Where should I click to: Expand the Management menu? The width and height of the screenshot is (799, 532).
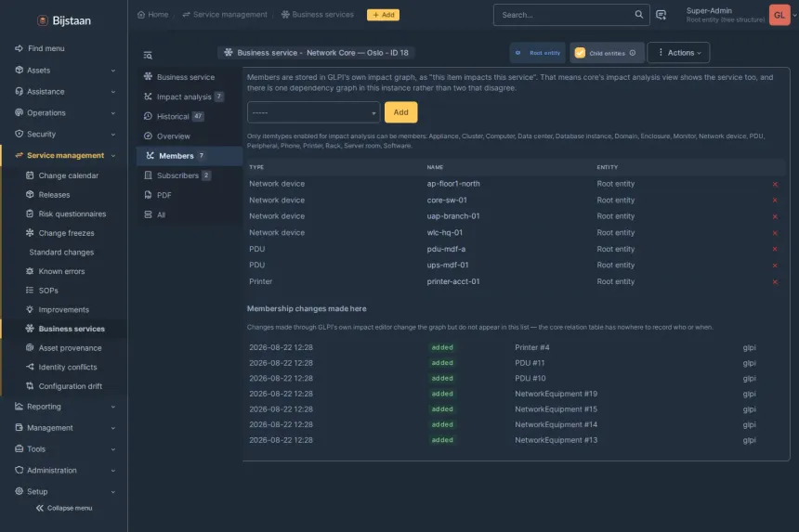click(x=64, y=428)
